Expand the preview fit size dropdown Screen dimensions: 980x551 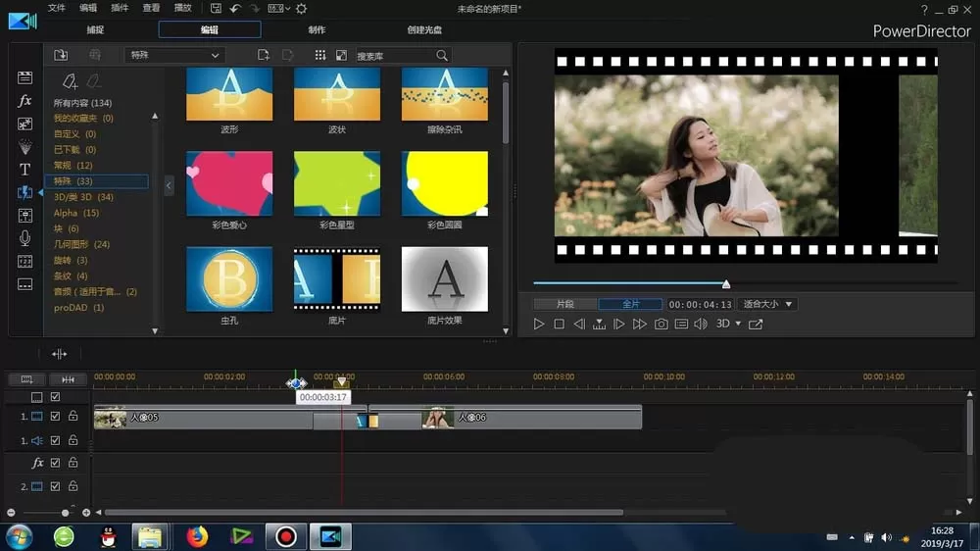pos(767,304)
